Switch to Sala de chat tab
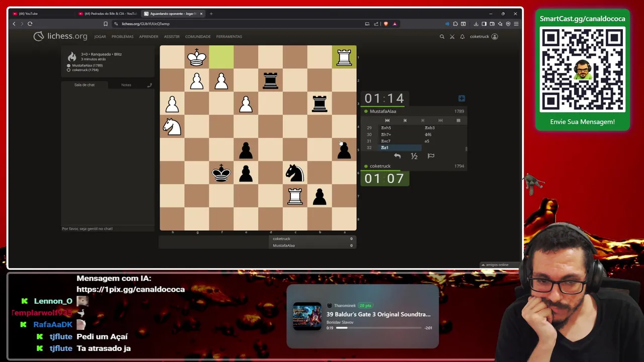Image resolution: width=644 pixels, height=362 pixels. click(84, 85)
